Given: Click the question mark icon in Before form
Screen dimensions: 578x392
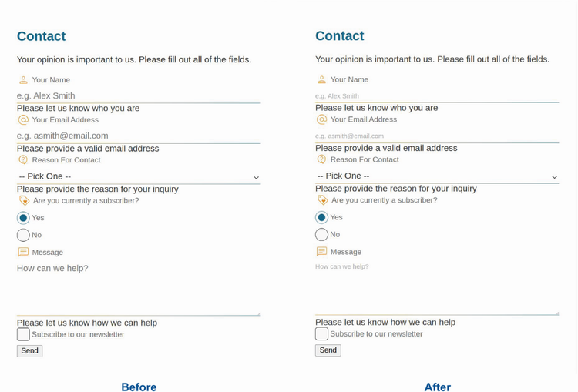Looking at the screenshot, I should pyautogui.click(x=23, y=160).
